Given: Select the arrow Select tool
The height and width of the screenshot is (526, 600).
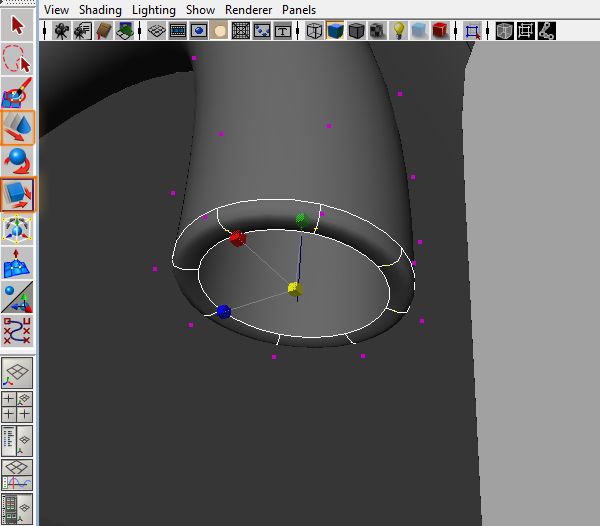Looking at the screenshot, I should click(x=17, y=25).
